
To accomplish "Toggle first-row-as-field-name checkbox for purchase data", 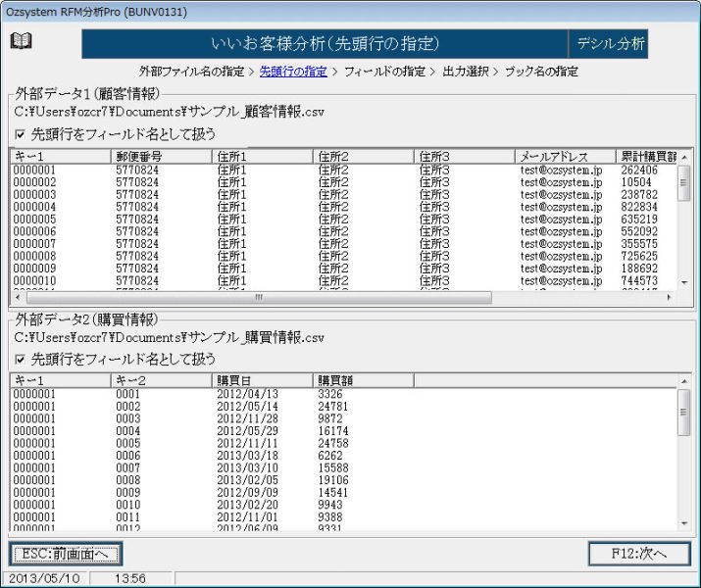I will click(22, 359).
